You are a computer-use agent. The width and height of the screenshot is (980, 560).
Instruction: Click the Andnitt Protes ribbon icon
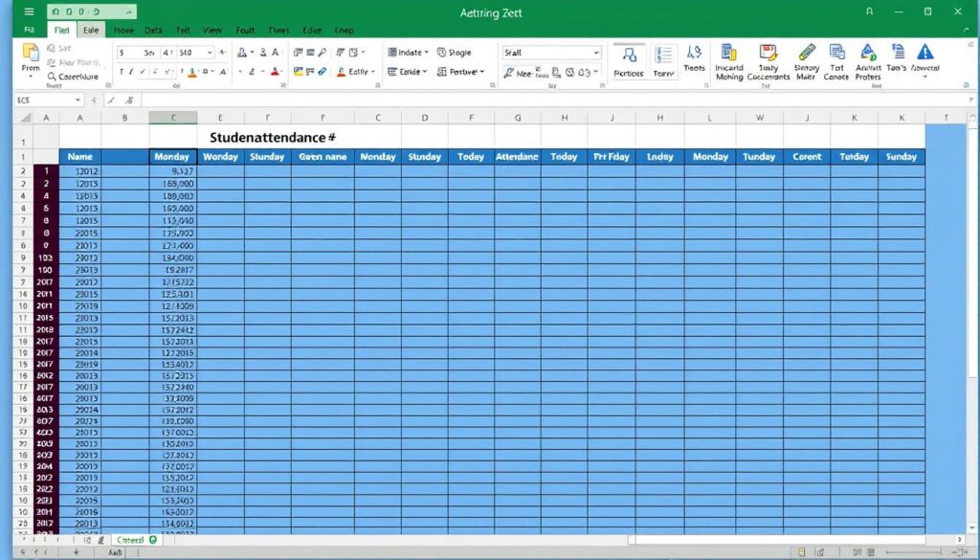coord(867,62)
